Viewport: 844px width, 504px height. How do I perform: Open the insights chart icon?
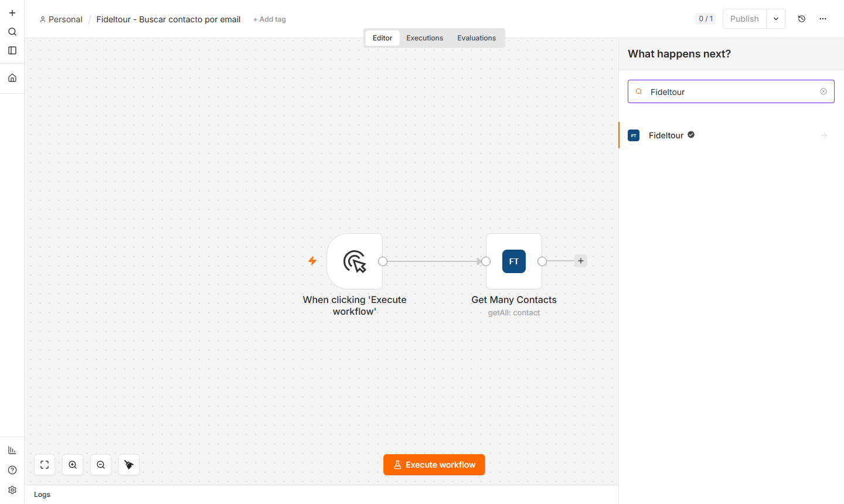pyautogui.click(x=12, y=450)
